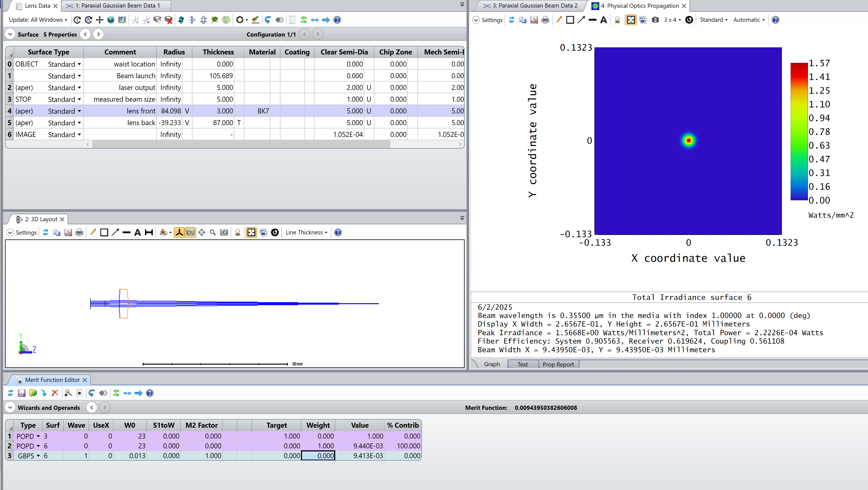
Task: Select the arrow annotation tool in Physical Optics
Action: (x=581, y=20)
